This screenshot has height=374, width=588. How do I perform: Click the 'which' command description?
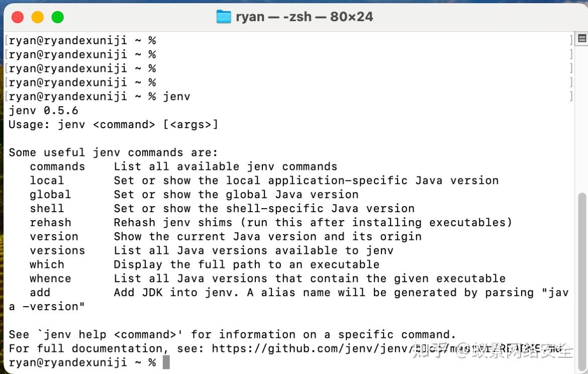pos(47,264)
